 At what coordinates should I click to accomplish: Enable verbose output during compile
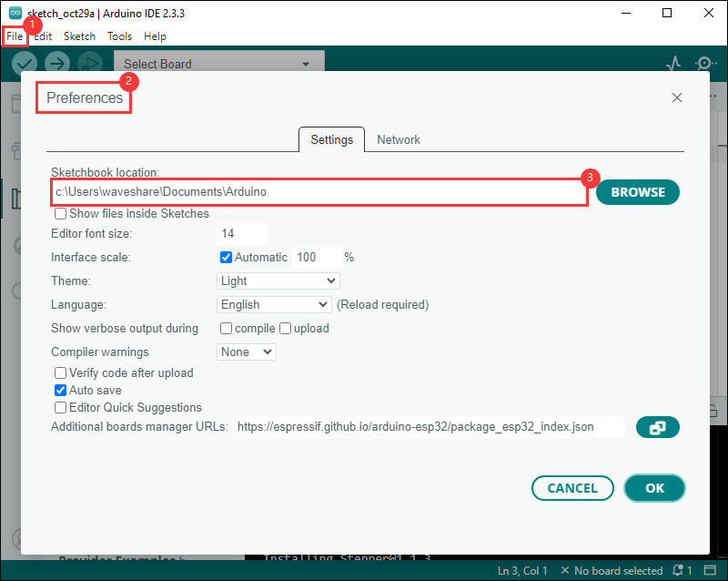click(x=226, y=329)
